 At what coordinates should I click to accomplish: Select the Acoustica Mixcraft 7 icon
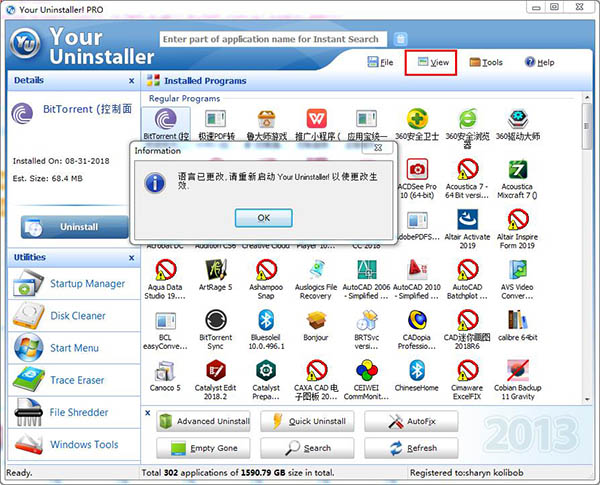(518, 169)
